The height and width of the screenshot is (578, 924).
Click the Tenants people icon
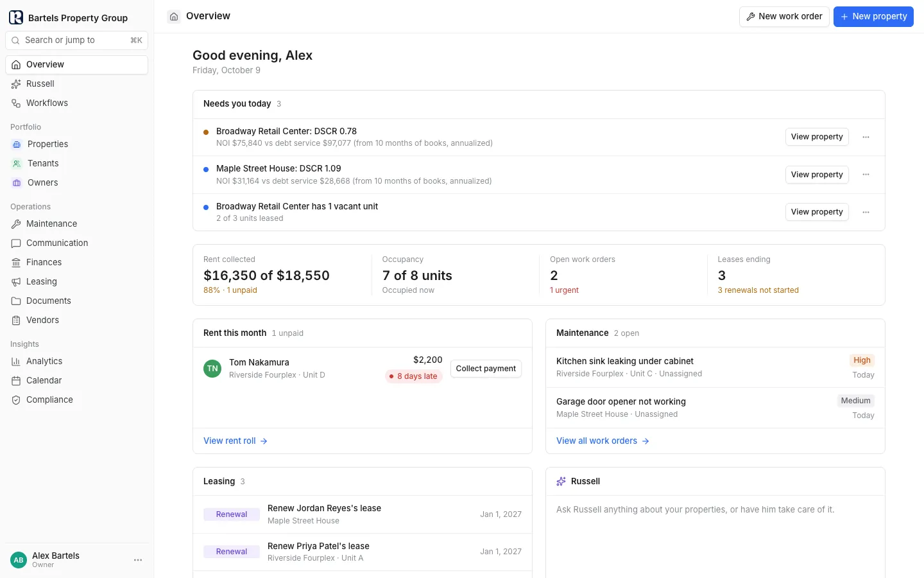tap(17, 164)
